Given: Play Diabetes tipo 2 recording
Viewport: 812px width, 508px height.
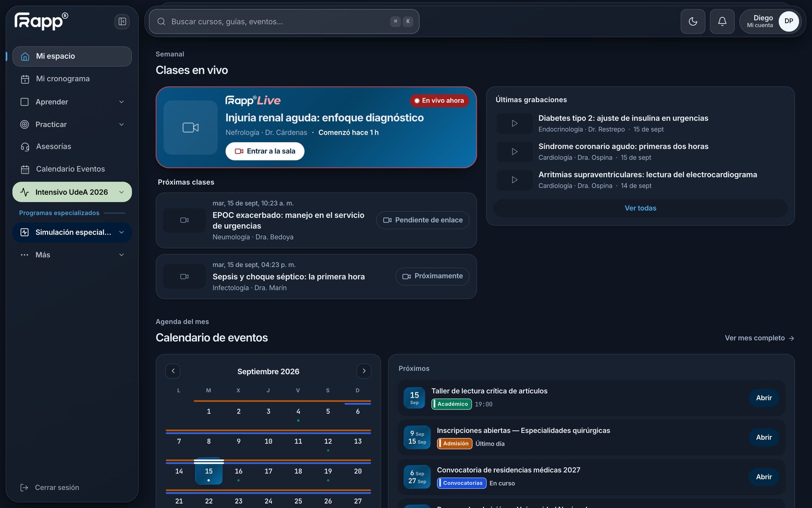Looking at the screenshot, I should (x=515, y=123).
